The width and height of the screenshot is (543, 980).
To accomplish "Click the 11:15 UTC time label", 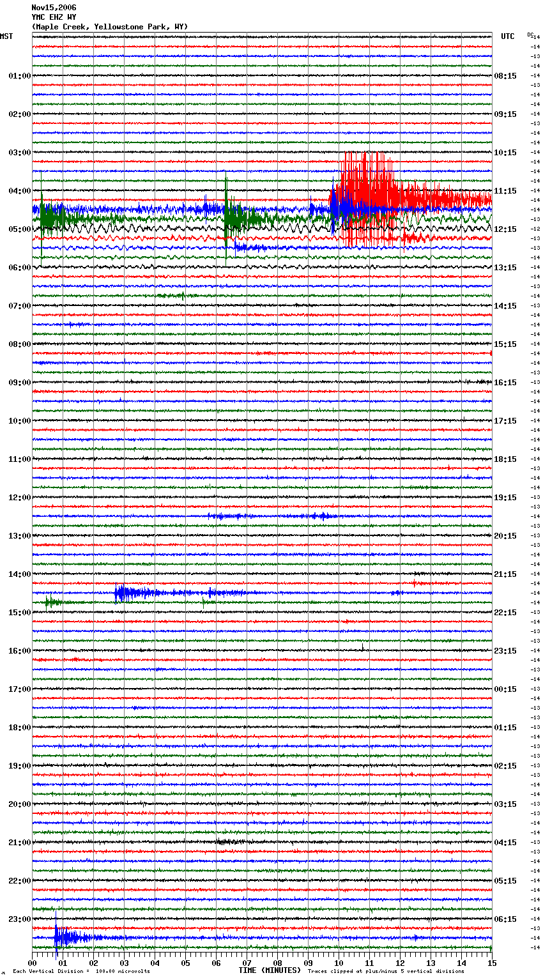I will 505,191.
